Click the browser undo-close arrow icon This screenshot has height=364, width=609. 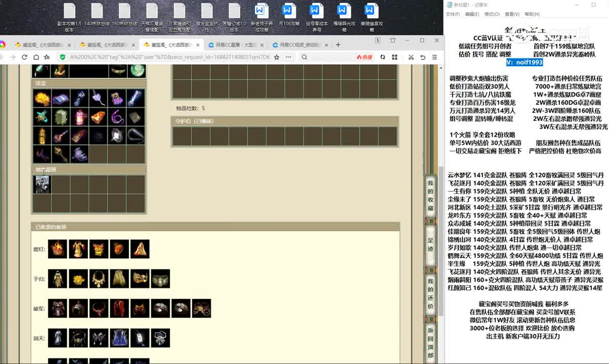[x=423, y=57]
